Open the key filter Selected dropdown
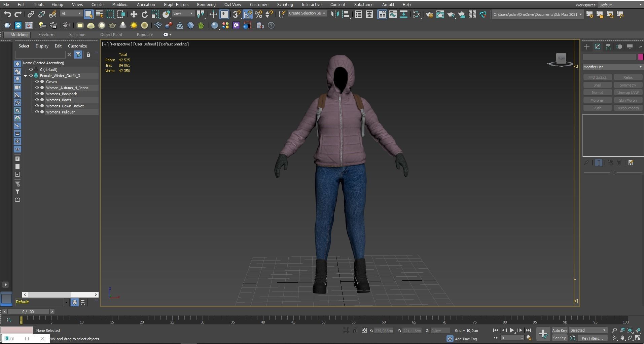This screenshot has height=344, width=644. tap(588, 330)
